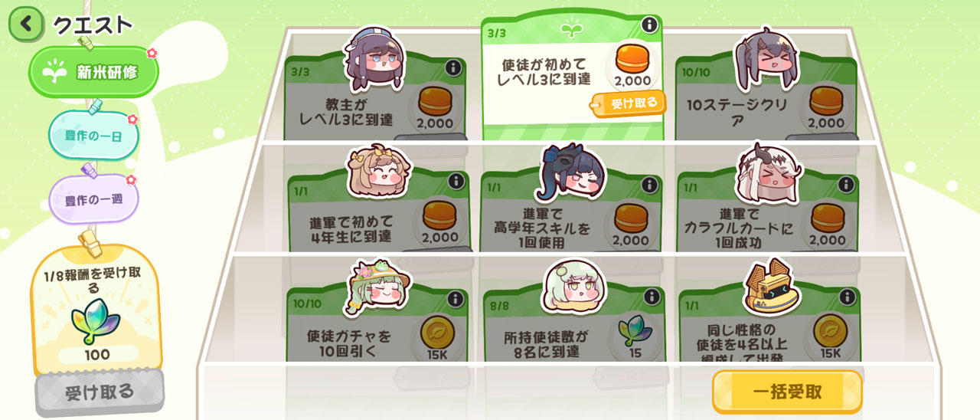Open info icon on 高学年スキルを1回使用 card
This screenshot has height=420, width=980.
point(649,185)
